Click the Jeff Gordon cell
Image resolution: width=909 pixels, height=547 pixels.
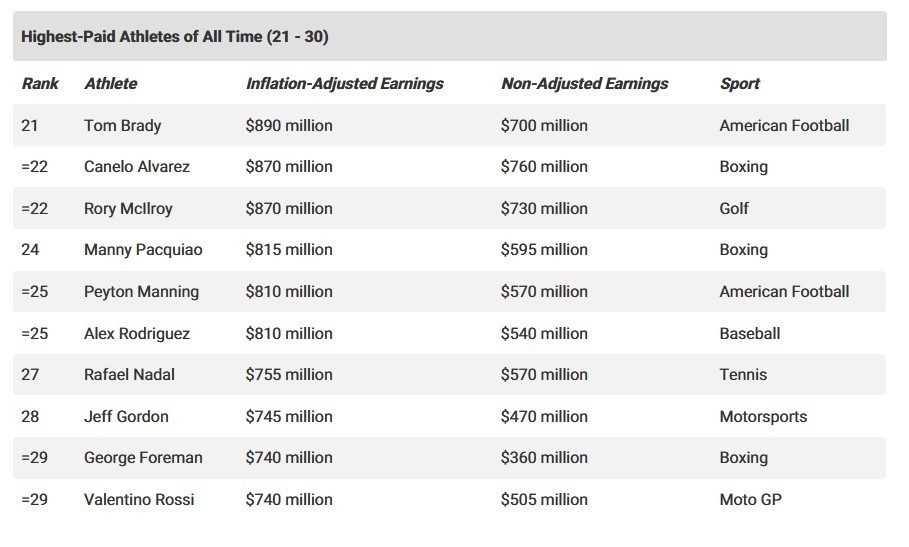coord(126,417)
